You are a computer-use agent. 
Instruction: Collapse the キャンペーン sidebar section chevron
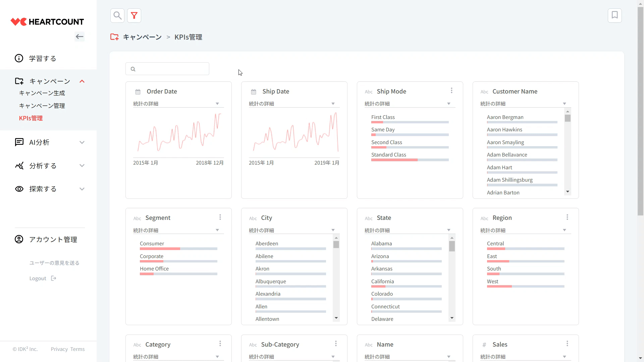pos(82,81)
